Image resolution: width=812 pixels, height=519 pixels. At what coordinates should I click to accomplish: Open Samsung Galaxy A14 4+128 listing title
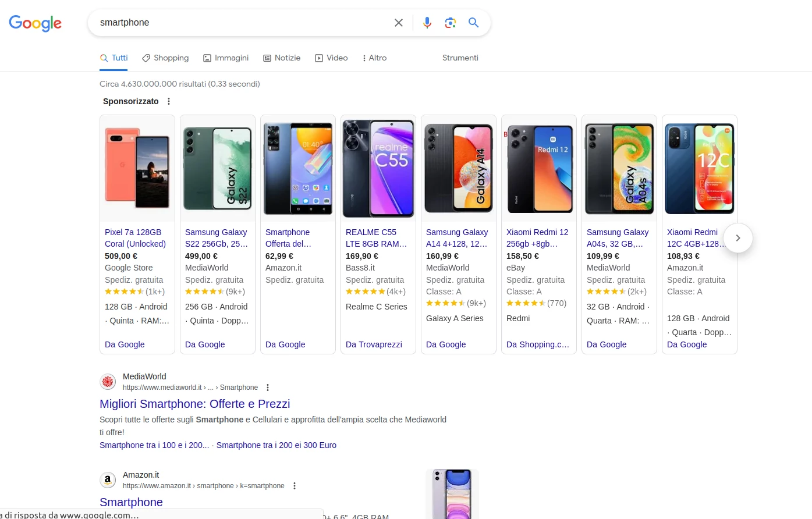pyautogui.click(x=457, y=238)
